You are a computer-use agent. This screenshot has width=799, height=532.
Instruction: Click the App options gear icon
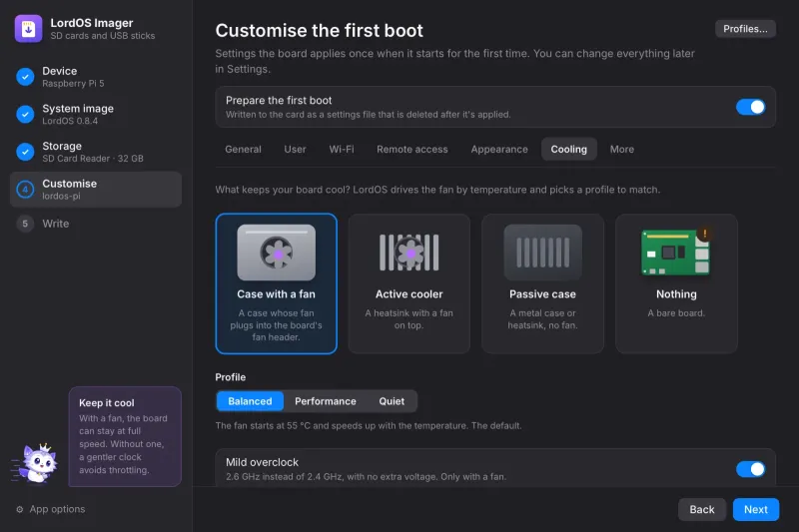19,509
